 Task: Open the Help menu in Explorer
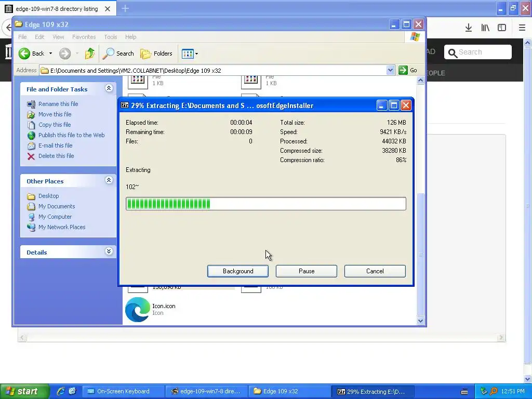pyautogui.click(x=130, y=37)
